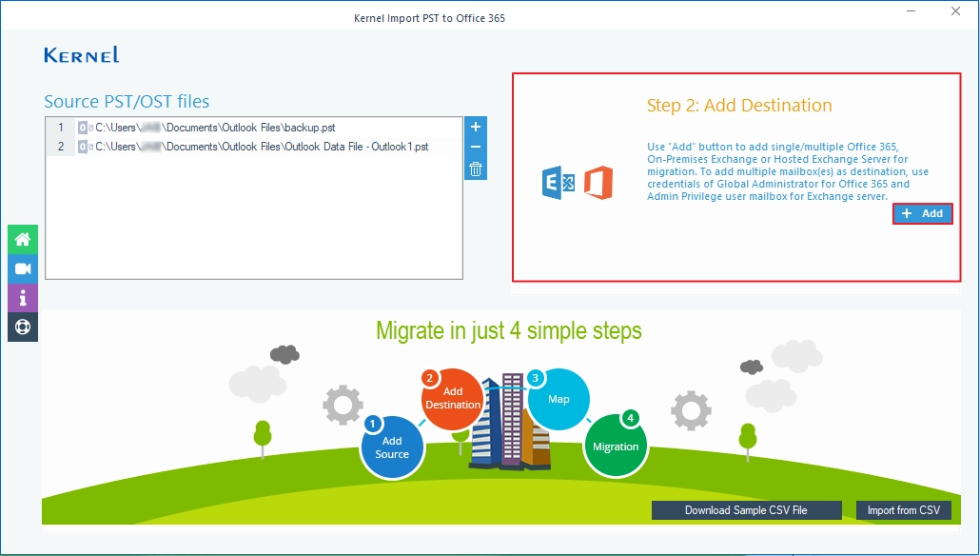The image size is (980, 556).
Task: Click the Add Source step circle
Action: pos(392,447)
